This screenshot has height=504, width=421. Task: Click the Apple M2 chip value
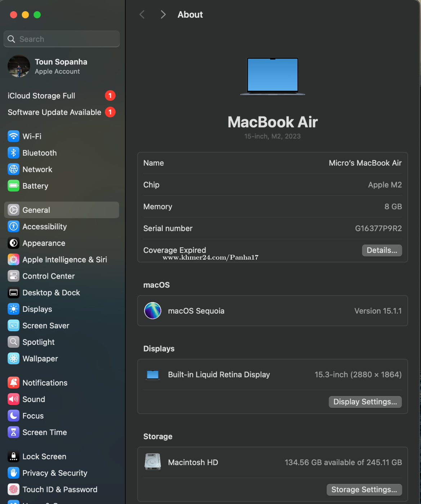[x=385, y=185]
